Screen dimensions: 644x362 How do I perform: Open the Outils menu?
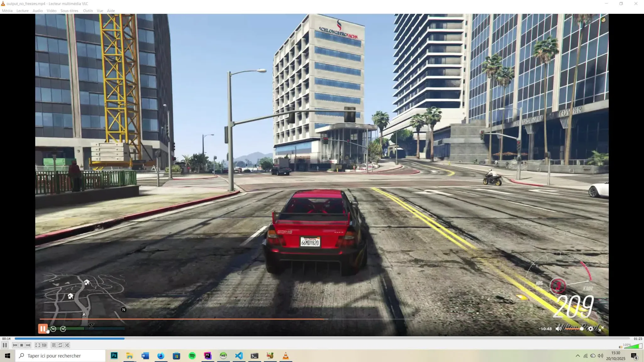point(88,11)
